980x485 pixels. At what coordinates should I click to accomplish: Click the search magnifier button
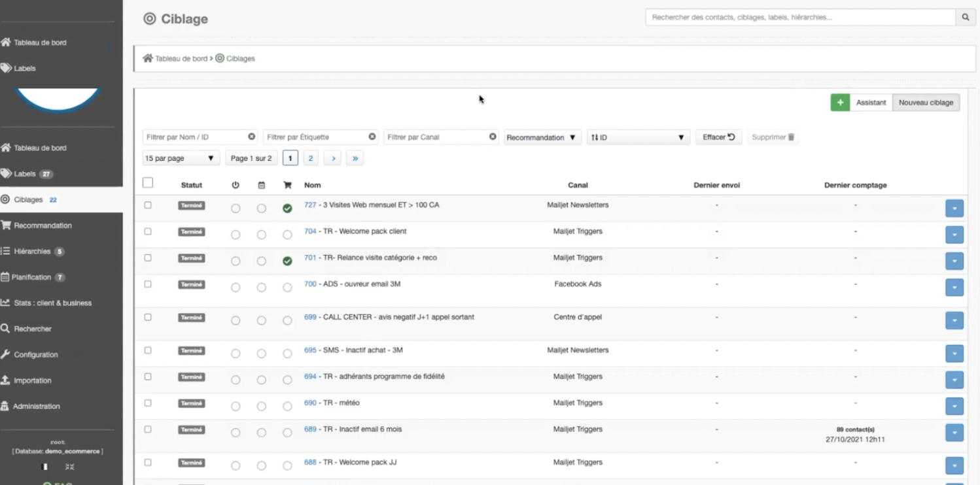(965, 18)
